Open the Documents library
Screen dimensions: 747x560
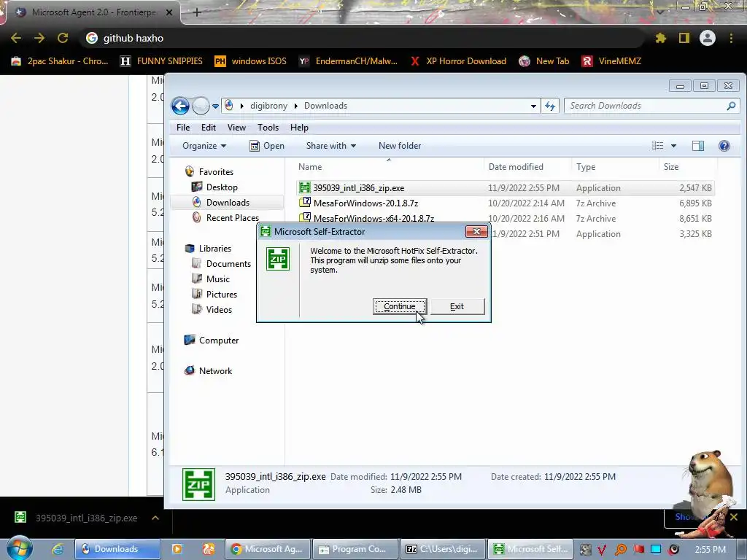(x=228, y=264)
